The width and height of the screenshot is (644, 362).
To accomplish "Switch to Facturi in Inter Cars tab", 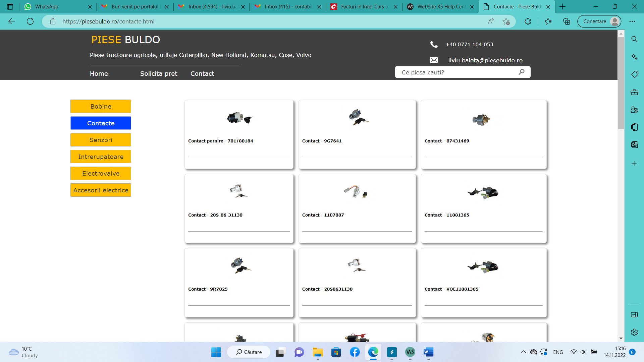I will [x=364, y=7].
